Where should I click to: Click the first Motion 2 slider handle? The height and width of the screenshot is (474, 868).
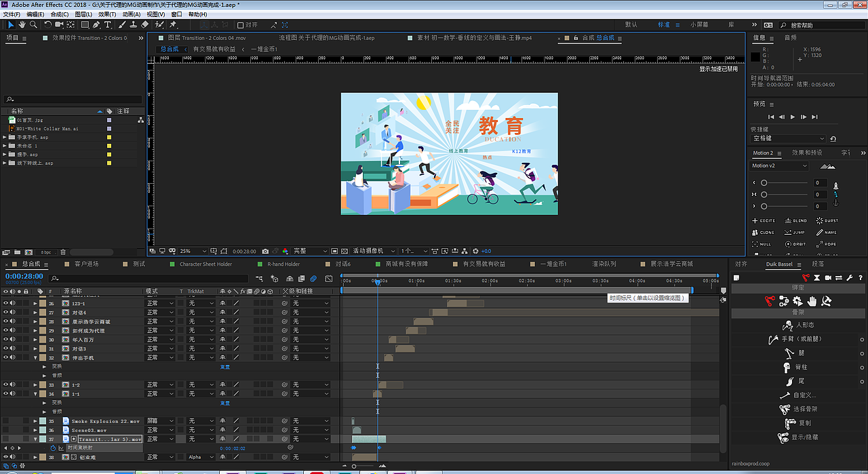point(764,183)
